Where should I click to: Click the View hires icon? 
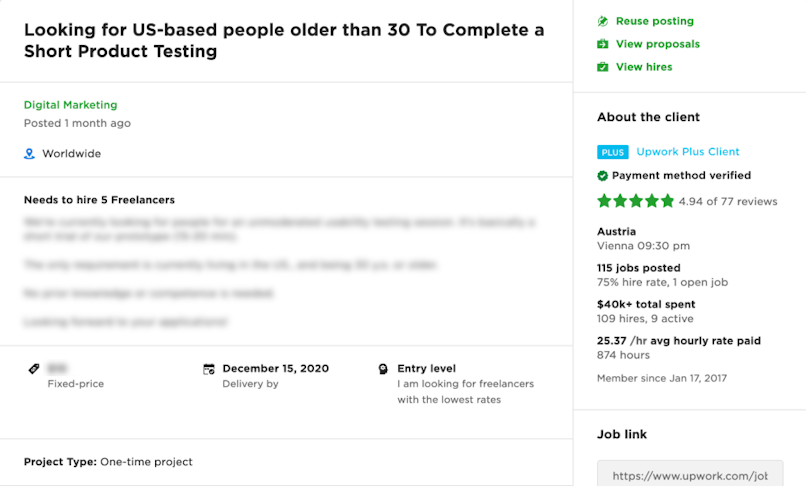(x=603, y=67)
